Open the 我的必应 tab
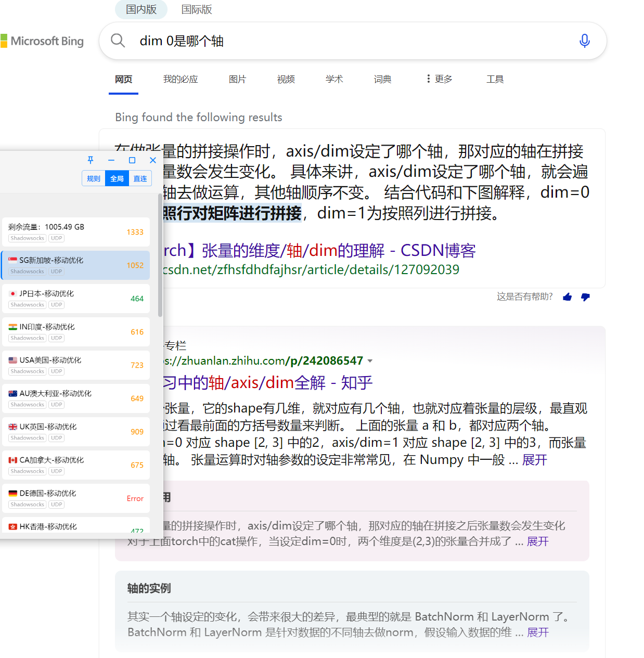 [181, 79]
